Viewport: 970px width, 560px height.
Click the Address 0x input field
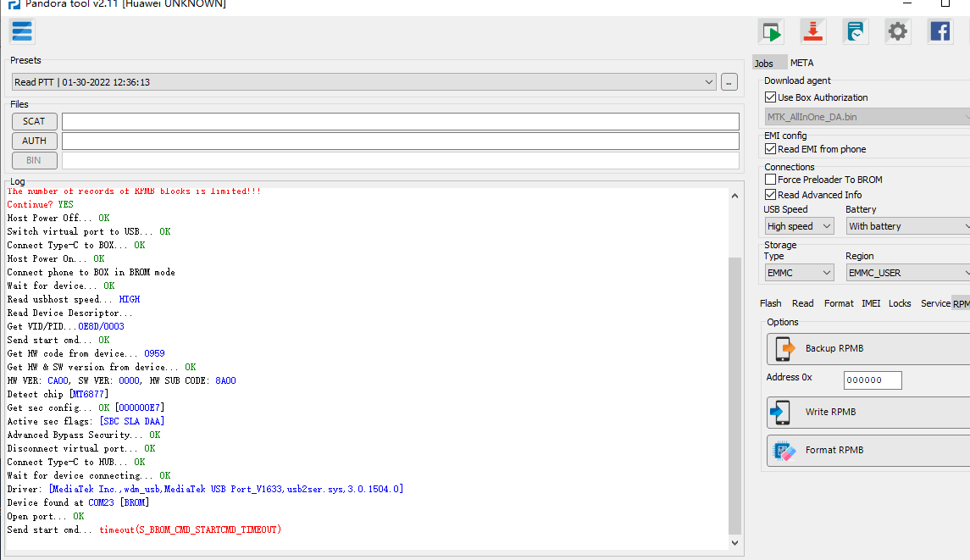[x=873, y=380]
